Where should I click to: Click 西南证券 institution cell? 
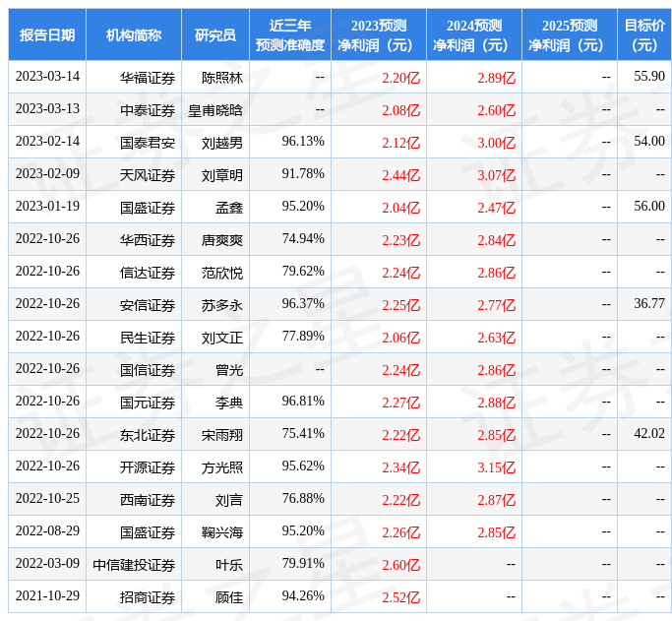(x=148, y=500)
